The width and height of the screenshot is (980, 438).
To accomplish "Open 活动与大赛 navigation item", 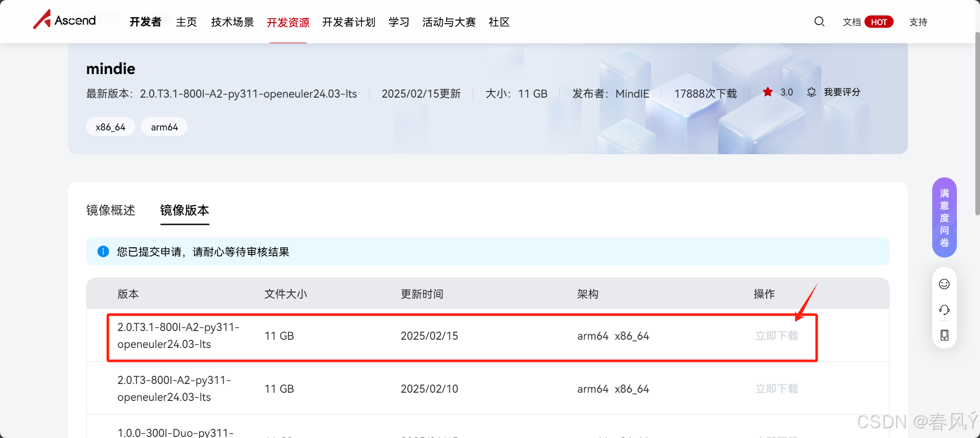I will [x=449, y=22].
